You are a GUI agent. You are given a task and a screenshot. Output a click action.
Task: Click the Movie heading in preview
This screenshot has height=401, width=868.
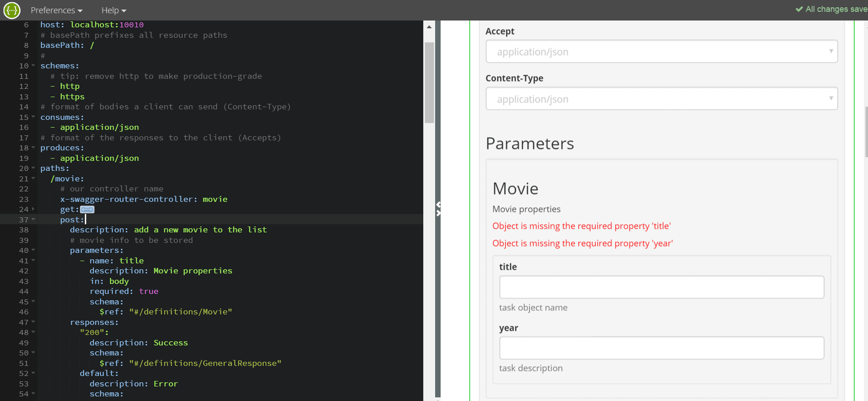pos(515,189)
